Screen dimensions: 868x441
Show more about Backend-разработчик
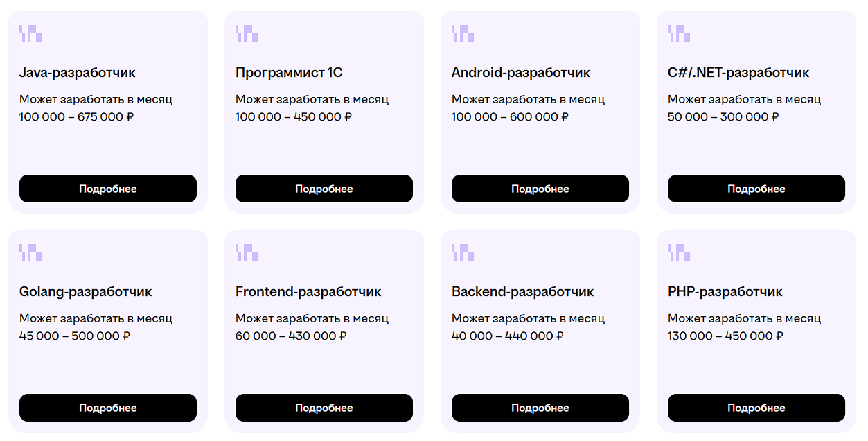[x=540, y=408]
